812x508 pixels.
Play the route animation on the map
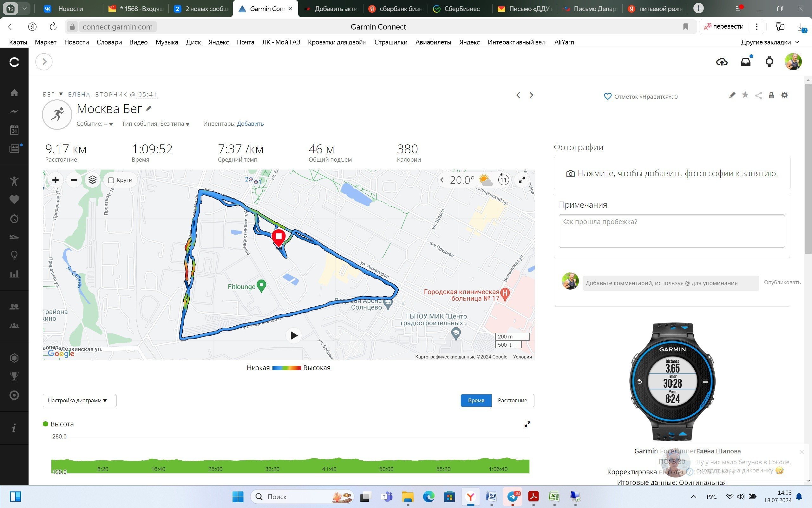point(294,335)
